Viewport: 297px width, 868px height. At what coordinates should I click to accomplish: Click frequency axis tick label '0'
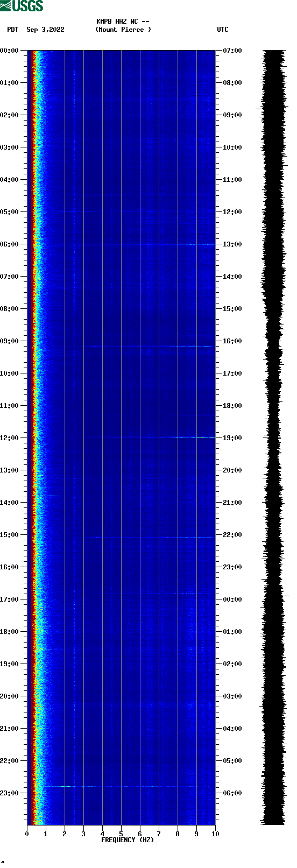click(27, 834)
